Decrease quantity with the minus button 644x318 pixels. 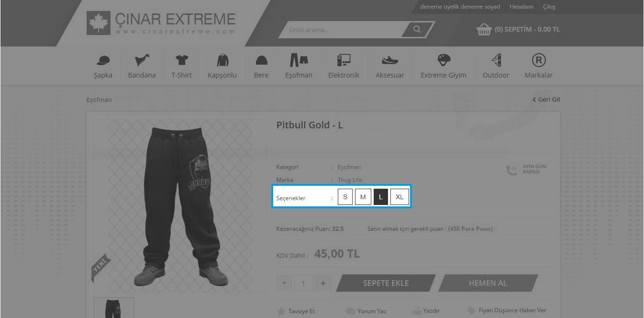pos(284,283)
